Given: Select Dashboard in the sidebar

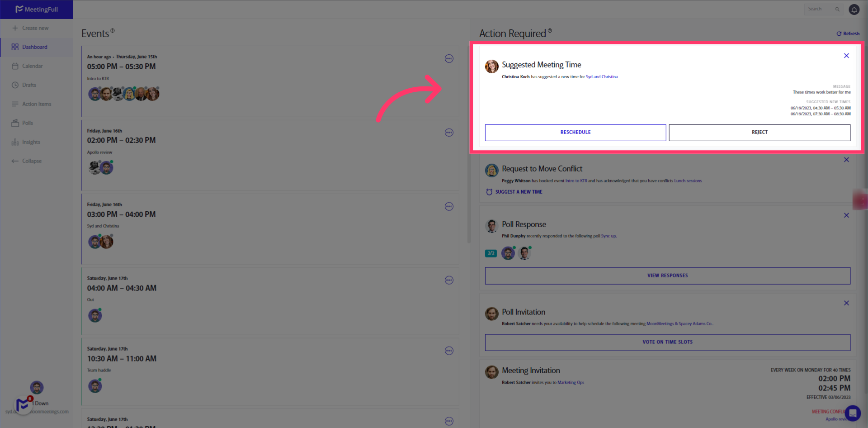Looking at the screenshot, I should click(35, 47).
